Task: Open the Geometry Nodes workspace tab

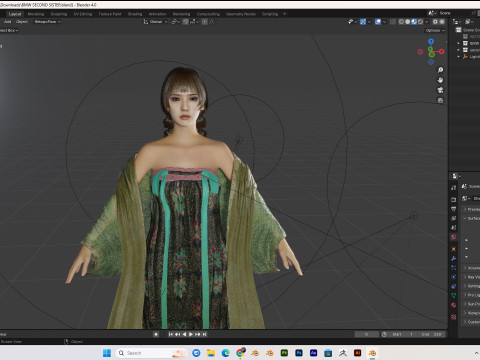Action: point(241,14)
